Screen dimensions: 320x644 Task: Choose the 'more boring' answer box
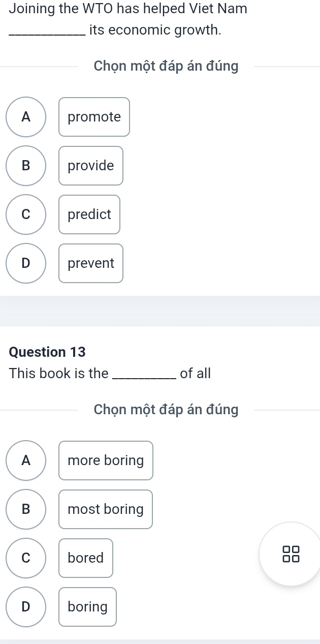coord(106,461)
